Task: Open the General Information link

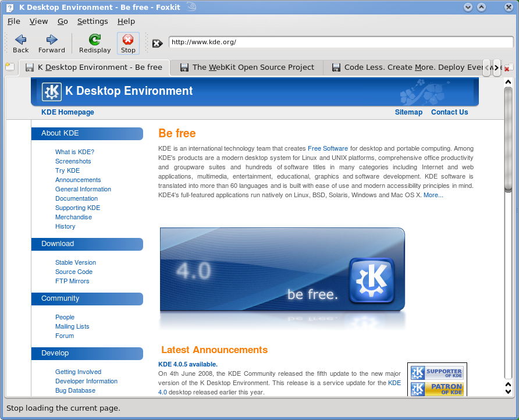Action: point(83,189)
